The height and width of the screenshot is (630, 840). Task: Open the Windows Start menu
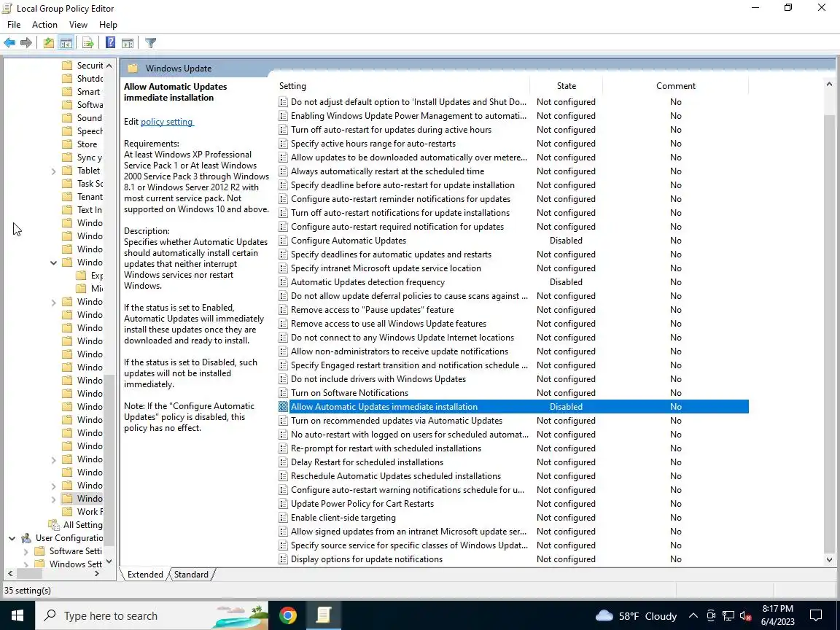(17, 615)
